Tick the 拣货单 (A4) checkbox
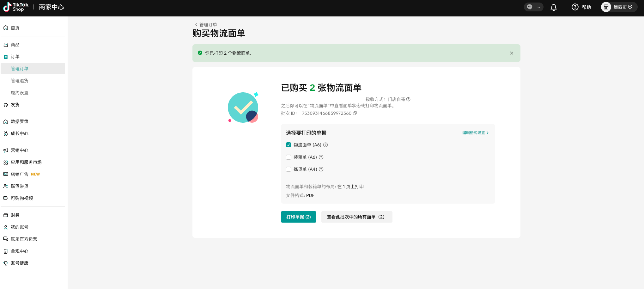The height and width of the screenshot is (289, 644). (289, 169)
